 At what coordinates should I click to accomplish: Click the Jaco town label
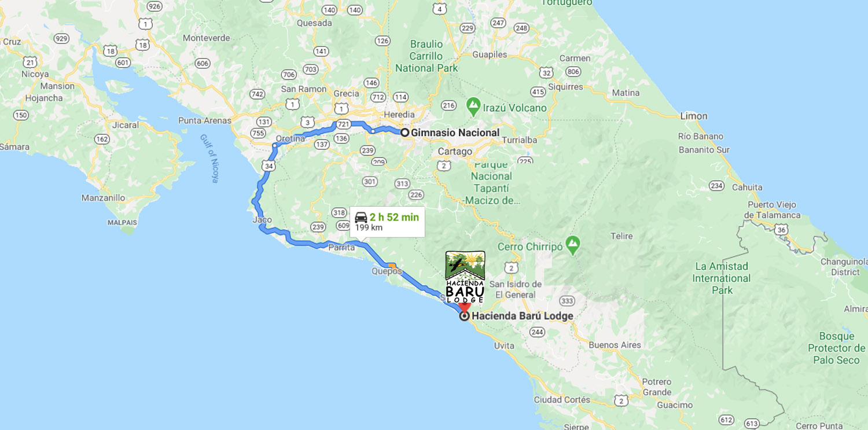[x=262, y=220]
